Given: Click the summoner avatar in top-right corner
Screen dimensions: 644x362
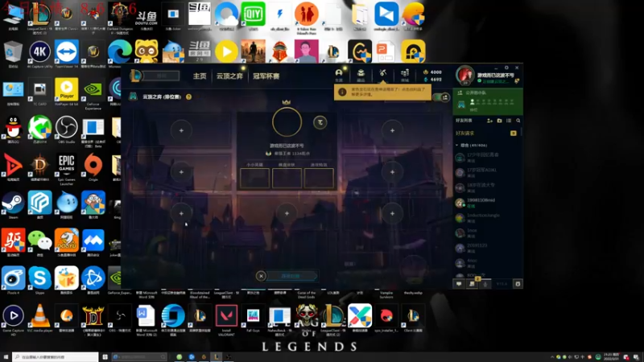Looking at the screenshot, I should point(465,76).
